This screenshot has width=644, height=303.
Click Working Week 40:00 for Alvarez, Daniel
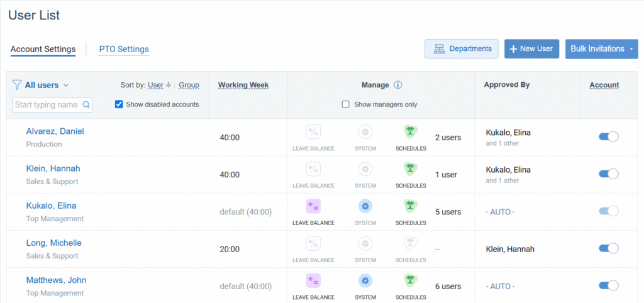coord(230,138)
